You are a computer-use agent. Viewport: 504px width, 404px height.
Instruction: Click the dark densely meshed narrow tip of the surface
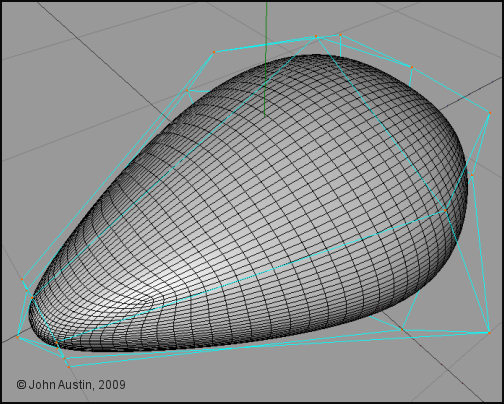click(x=43, y=320)
